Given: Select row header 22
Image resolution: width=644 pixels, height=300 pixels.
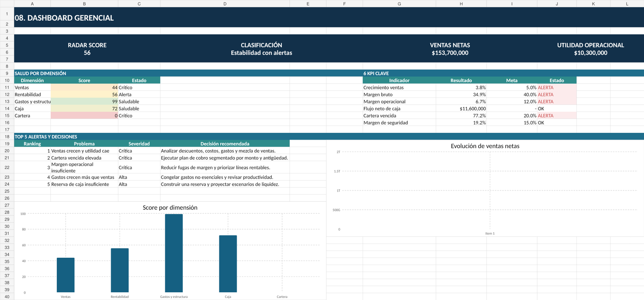Looking at the screenshot, I should (7, 168).
